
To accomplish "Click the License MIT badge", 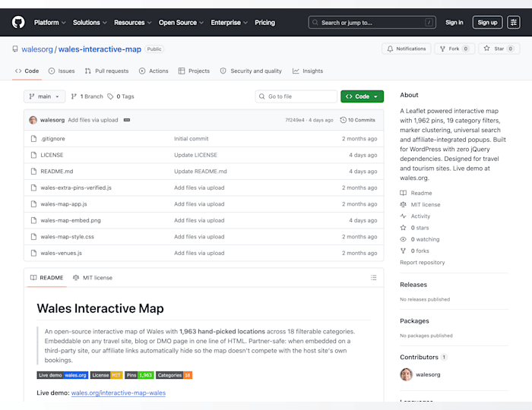I will coord(106,375).
